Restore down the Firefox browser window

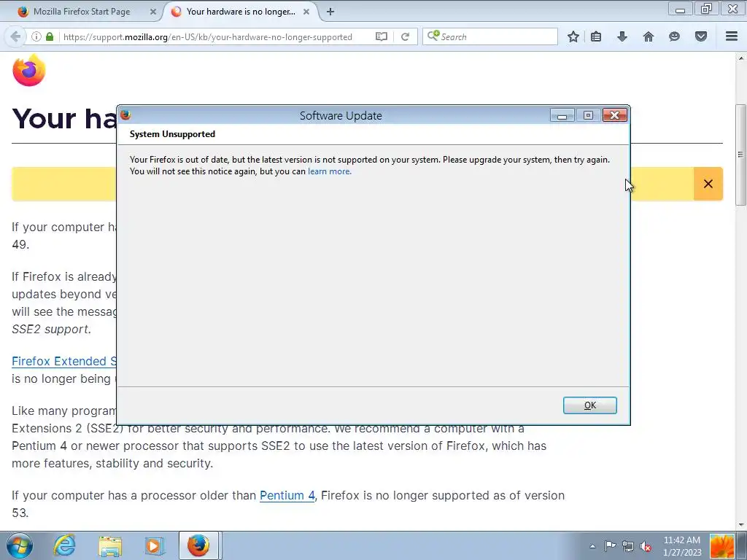click(x=706, y=9)
